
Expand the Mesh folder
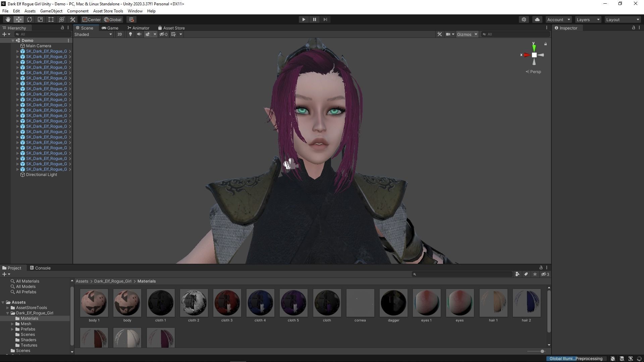point(12,324)
